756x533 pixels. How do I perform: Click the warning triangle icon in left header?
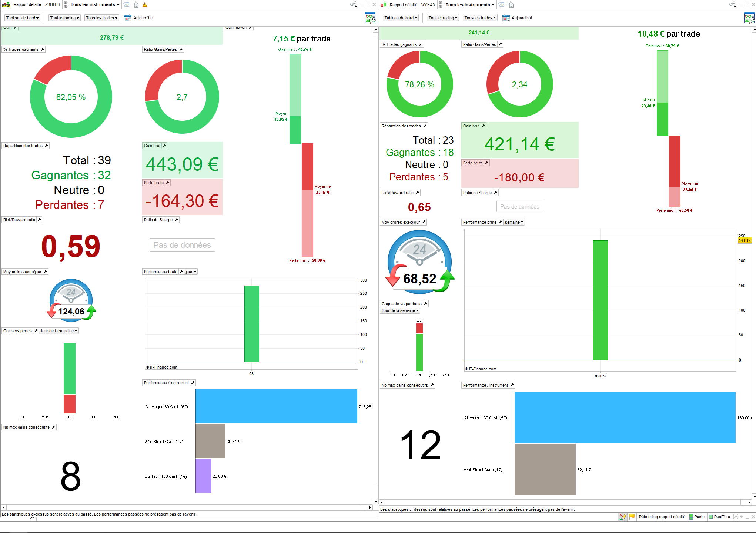(x=145, y=5)
